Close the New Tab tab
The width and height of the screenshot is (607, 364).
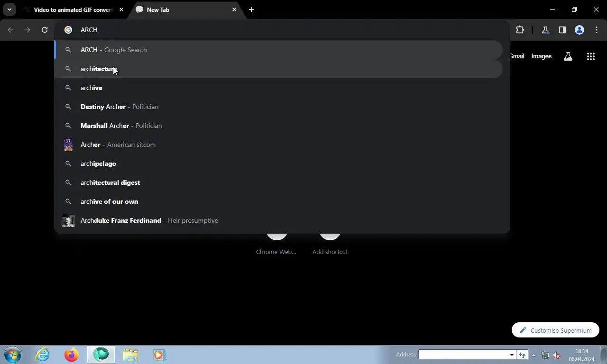[234, 9]
